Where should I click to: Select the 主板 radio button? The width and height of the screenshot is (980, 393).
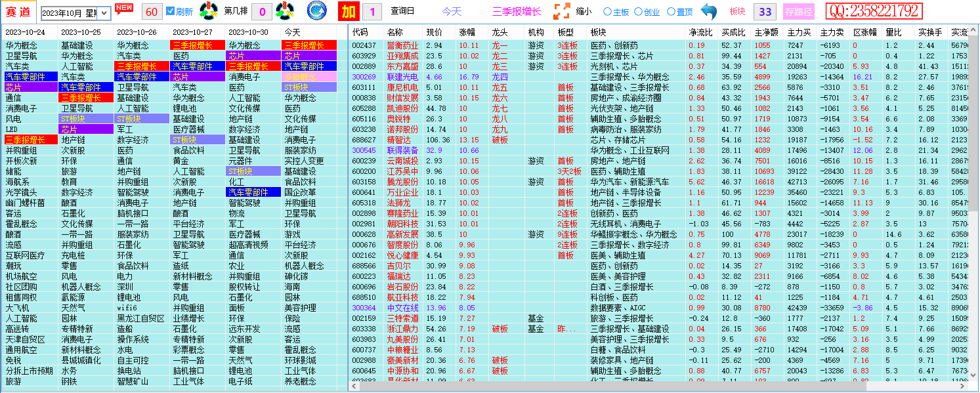(607, 11)
